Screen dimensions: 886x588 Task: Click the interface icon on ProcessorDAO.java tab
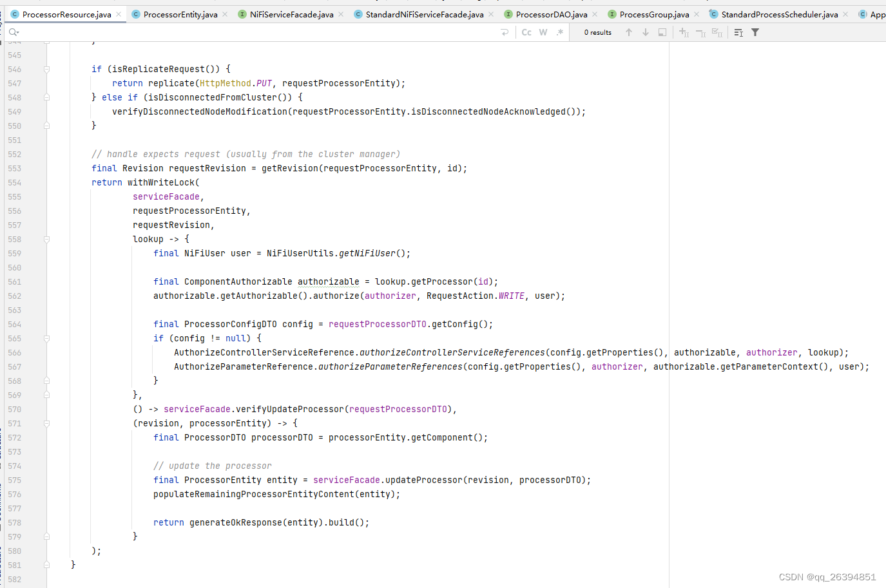click(x=508, y=14)
